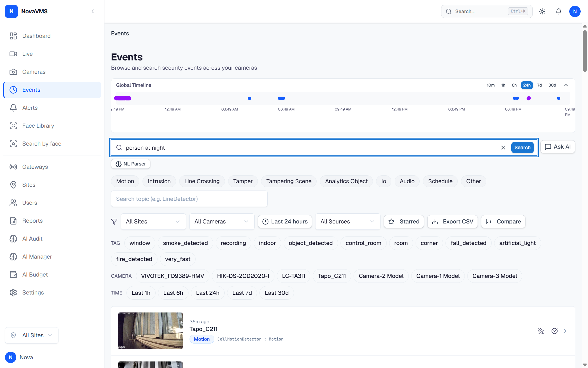Open the All Sites selector in sidebar footer
This screenshot has width=588, height=368.
pyautogui.click(x=32, y=335)
